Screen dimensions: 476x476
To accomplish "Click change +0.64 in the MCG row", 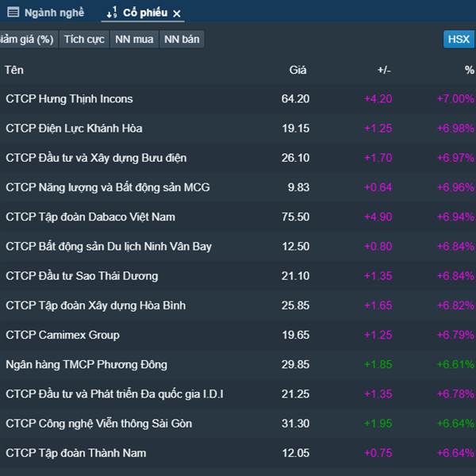I will point(378,187).
